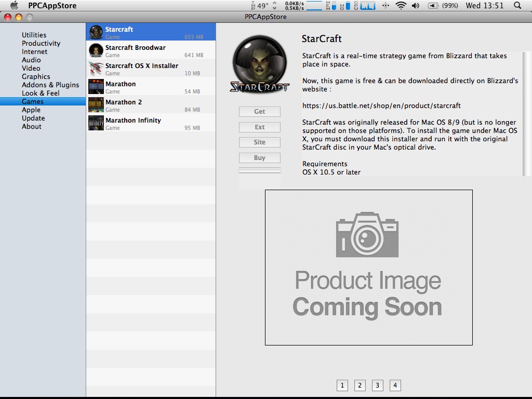
Task: Click the network throughput monitor
Action: [x=303, y=5]
